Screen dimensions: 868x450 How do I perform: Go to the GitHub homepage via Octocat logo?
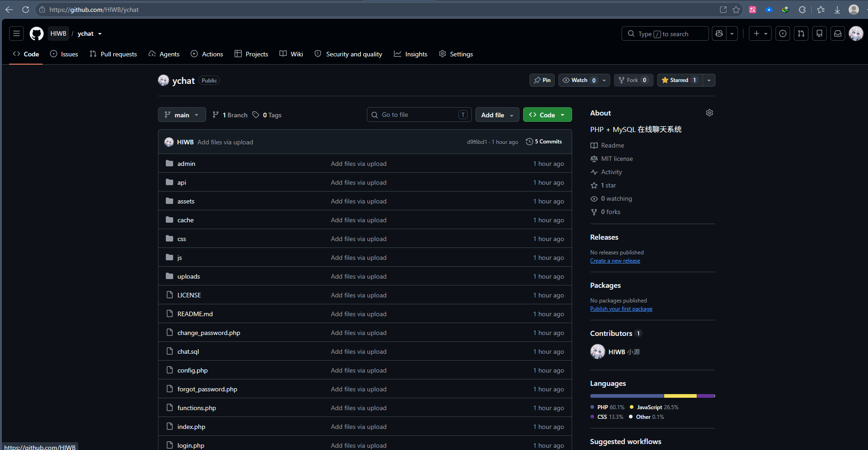pyautogui.click(x=37, y=33)
